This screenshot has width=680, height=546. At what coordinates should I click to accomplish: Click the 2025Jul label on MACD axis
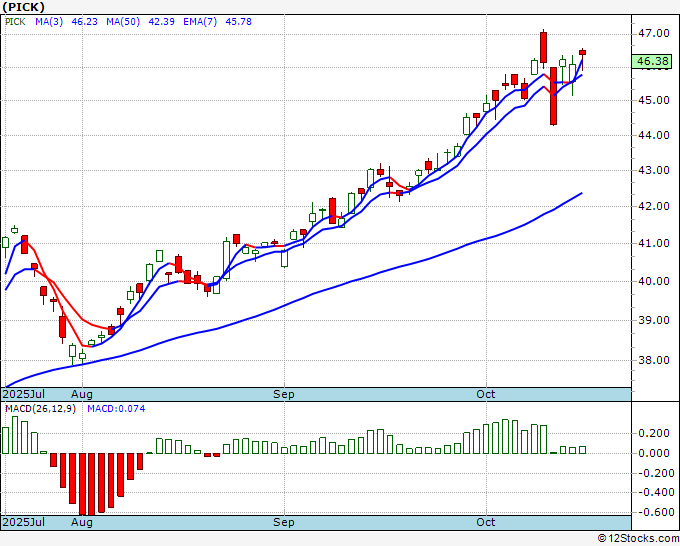click(x=24, y=522)
